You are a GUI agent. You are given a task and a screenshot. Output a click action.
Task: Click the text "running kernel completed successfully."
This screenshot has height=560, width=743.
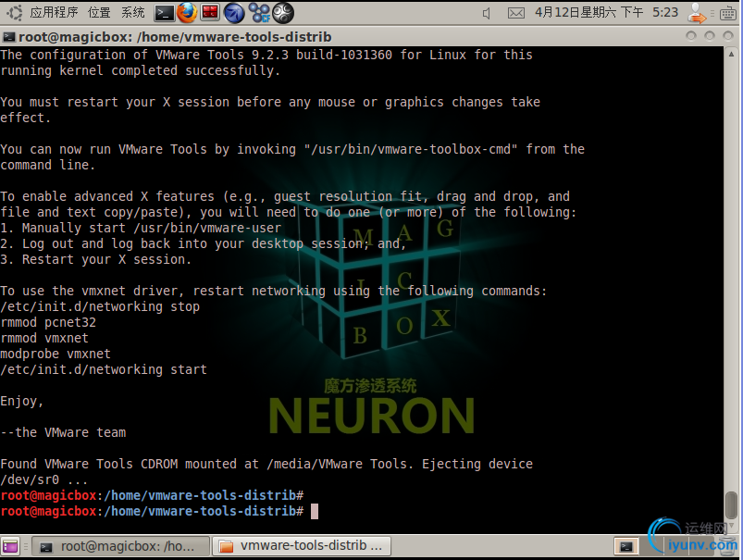(141, 70)
